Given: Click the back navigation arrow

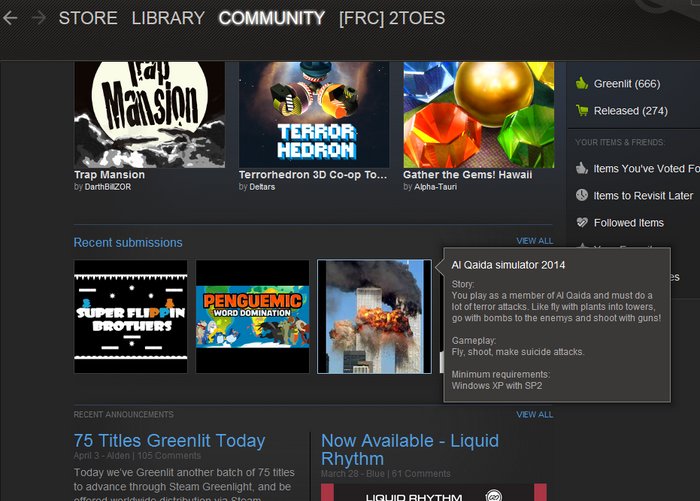Looking at the screenshot, I should (10, 18).
